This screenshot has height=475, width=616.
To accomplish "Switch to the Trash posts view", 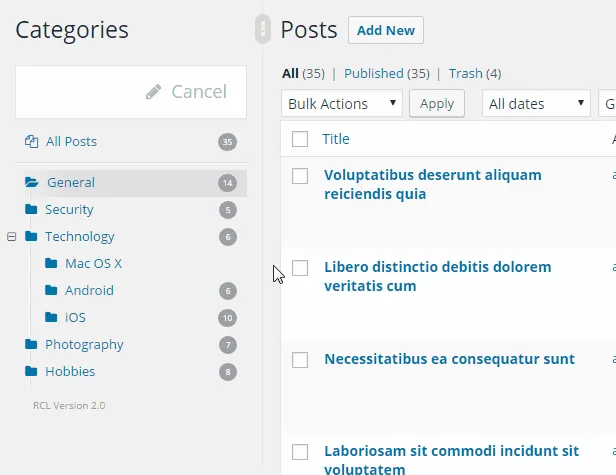I will pyautogui.click(x=465, y=73).
